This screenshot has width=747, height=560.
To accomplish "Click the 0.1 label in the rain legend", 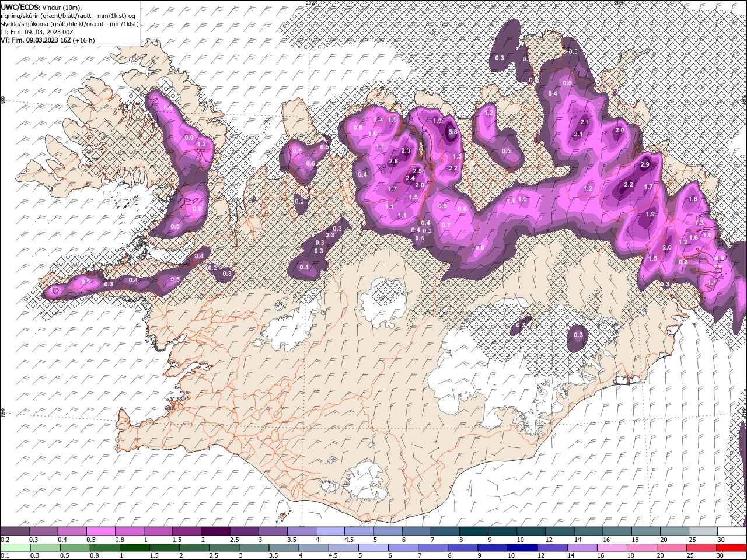I will click(x=5, y=556).
